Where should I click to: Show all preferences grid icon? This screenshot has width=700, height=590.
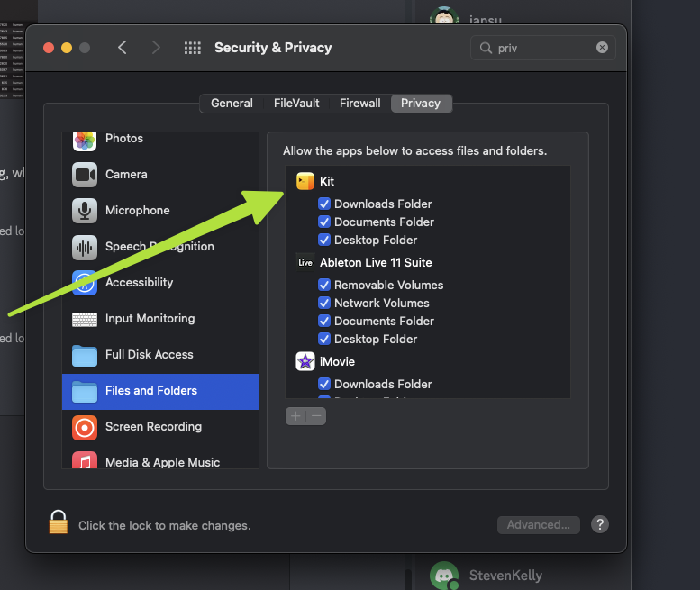pos(193,48)
